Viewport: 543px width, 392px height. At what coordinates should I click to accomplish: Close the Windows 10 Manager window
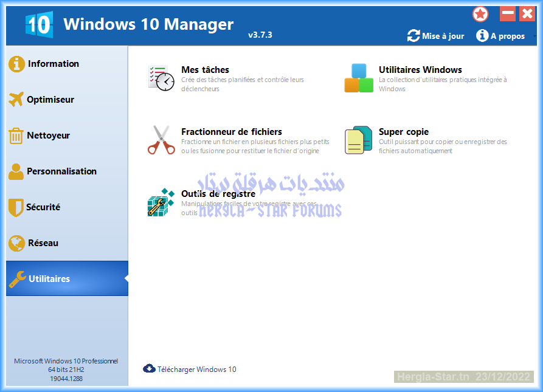click(x=527, y=13)
